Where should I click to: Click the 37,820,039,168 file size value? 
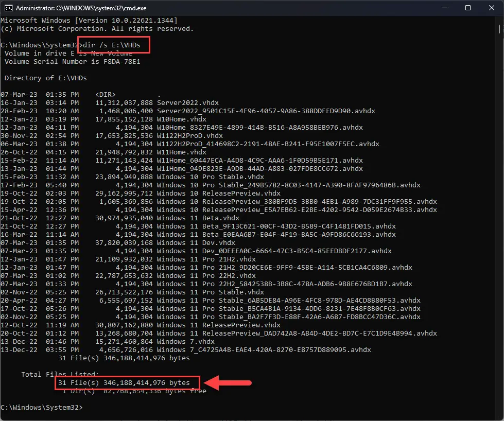pos(124,242)
